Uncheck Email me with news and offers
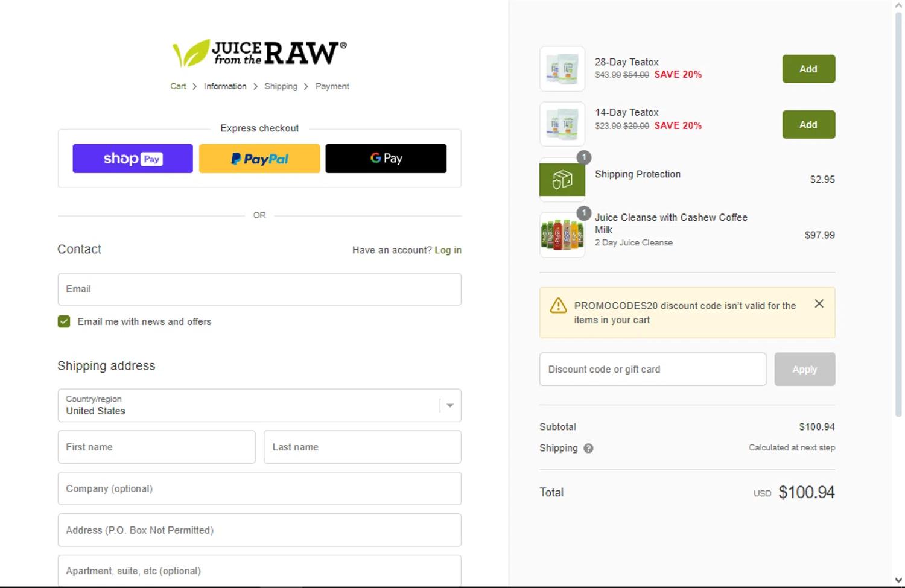This screenshot has width=905, height=588. tap(64, 322)
